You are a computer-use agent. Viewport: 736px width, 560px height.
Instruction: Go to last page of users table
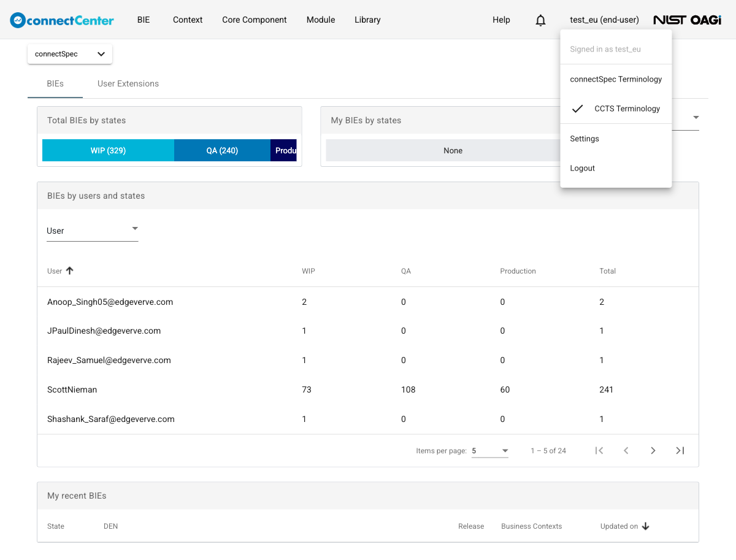tap(680, 451)
